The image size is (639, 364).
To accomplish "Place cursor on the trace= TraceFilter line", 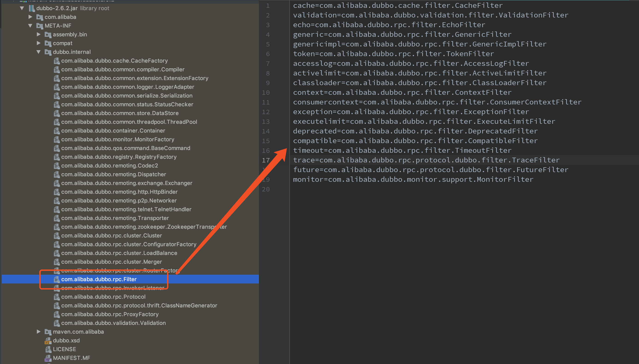I will [x=426, y=160].
